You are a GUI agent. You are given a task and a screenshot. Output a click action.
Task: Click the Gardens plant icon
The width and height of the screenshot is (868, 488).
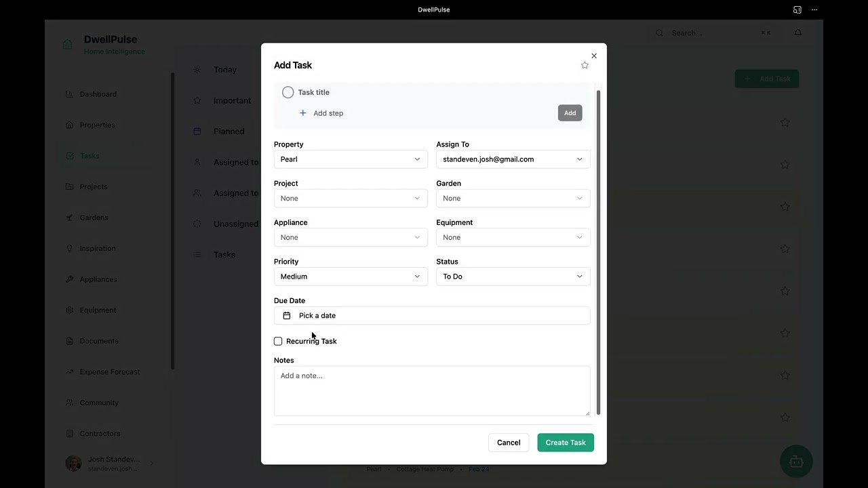(69, 218)
